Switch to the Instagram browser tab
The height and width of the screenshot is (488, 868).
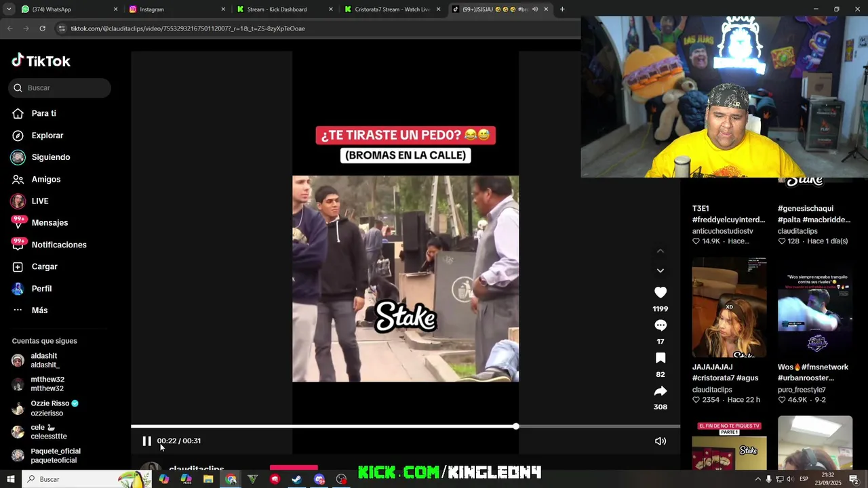tap(176, 9)
